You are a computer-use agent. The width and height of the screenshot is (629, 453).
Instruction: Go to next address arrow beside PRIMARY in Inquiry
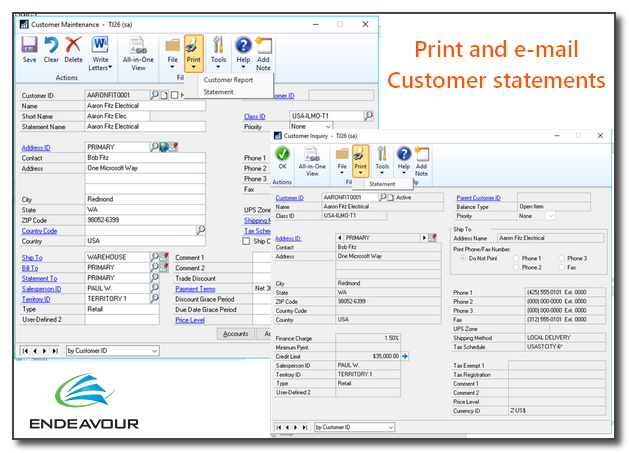[424, 238]
